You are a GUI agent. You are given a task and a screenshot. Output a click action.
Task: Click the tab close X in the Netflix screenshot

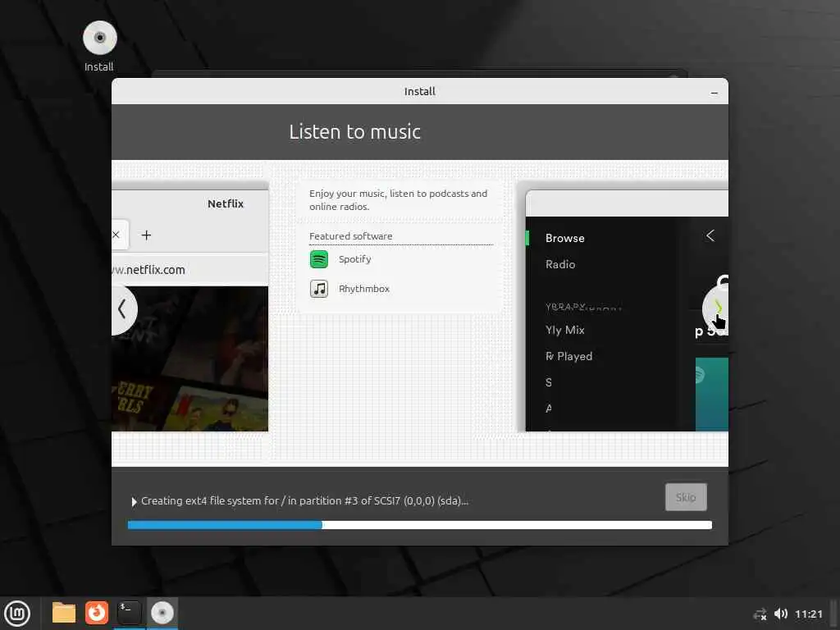[x=116, y=235]
